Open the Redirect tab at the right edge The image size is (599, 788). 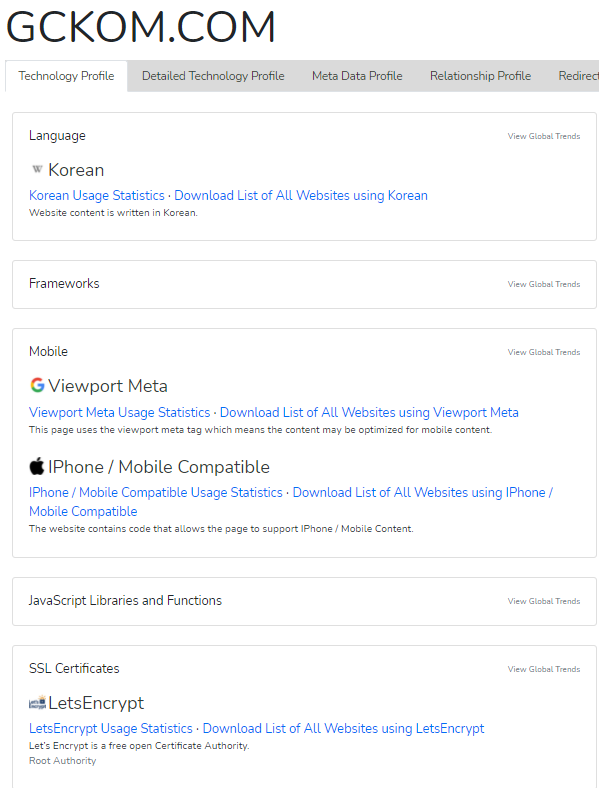click(578, 76)
